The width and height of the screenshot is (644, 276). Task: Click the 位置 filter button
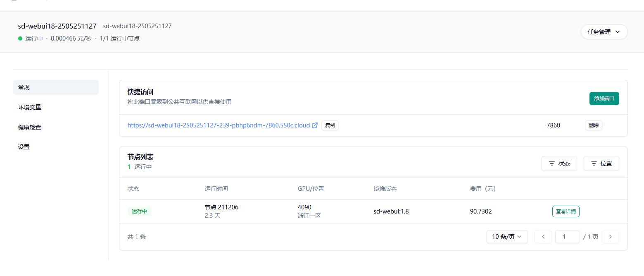601,163
